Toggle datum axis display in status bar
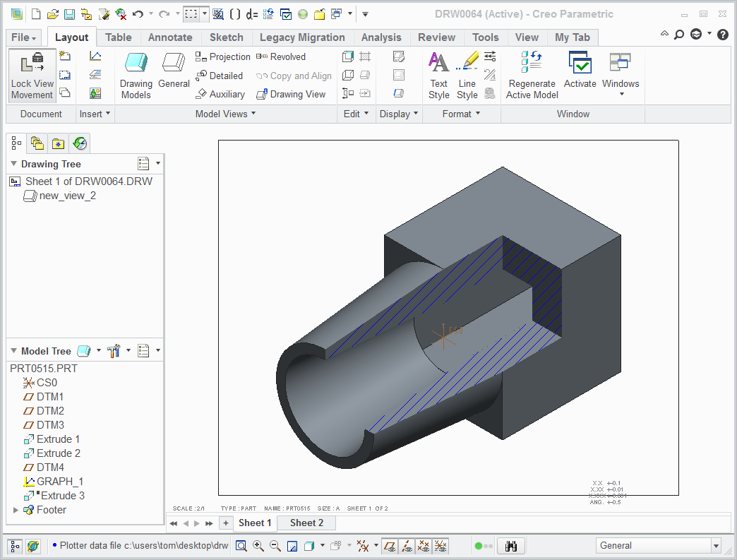Viewport: 737px width, 560px height. pyautogui.click(x=407, y=546)
